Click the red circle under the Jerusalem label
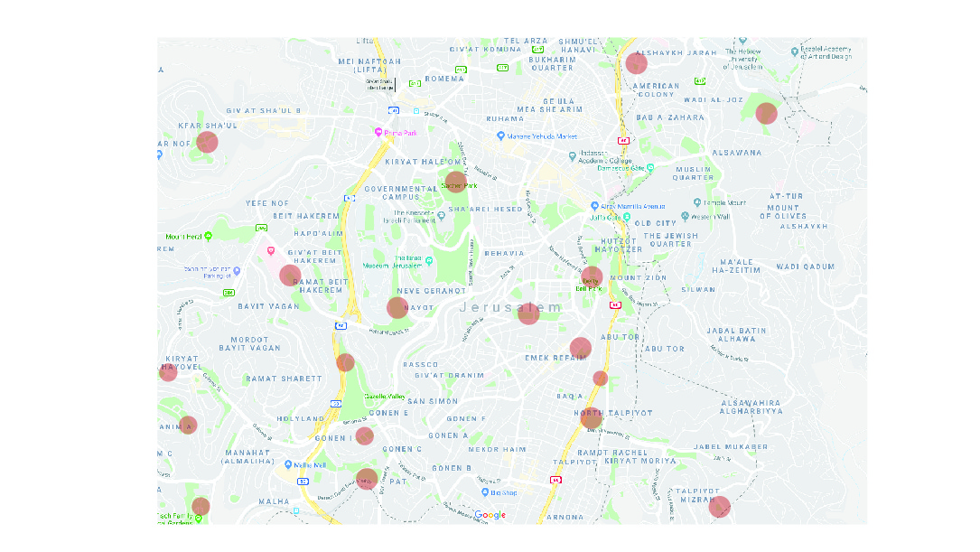 528,313
